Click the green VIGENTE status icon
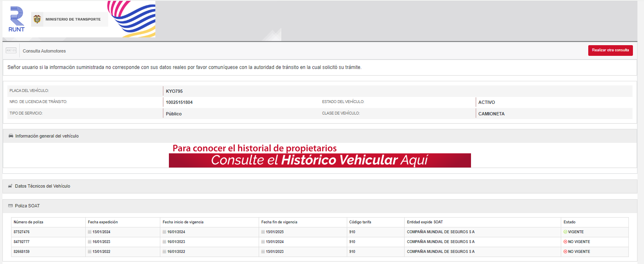 coord(565,232)
